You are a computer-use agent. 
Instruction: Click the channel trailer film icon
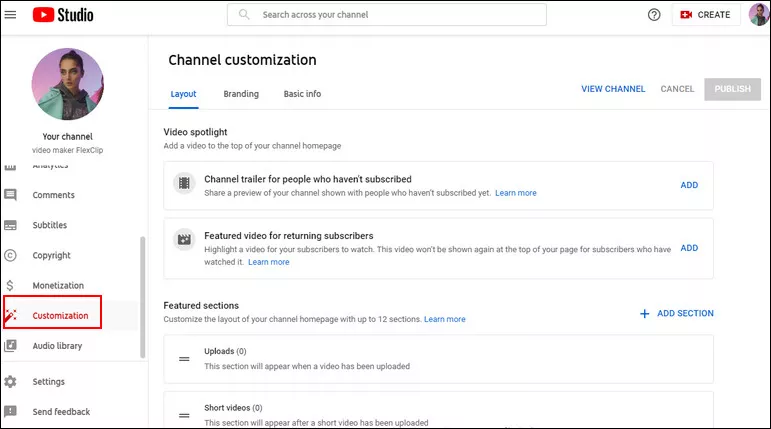[184, 183]
